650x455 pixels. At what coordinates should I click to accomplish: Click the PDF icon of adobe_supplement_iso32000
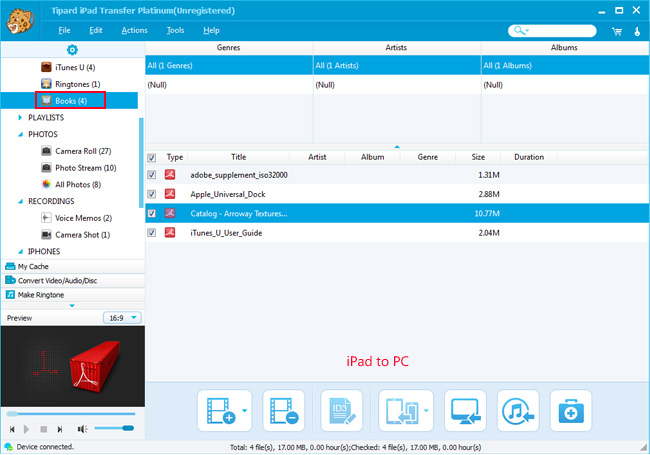point(170,174)
